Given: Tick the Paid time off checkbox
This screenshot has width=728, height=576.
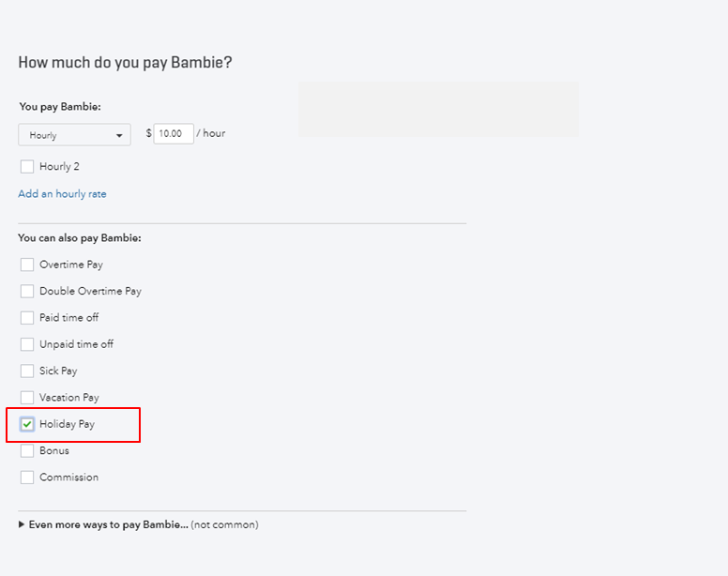Looking at the screenshot, I should tap(27, 318).
